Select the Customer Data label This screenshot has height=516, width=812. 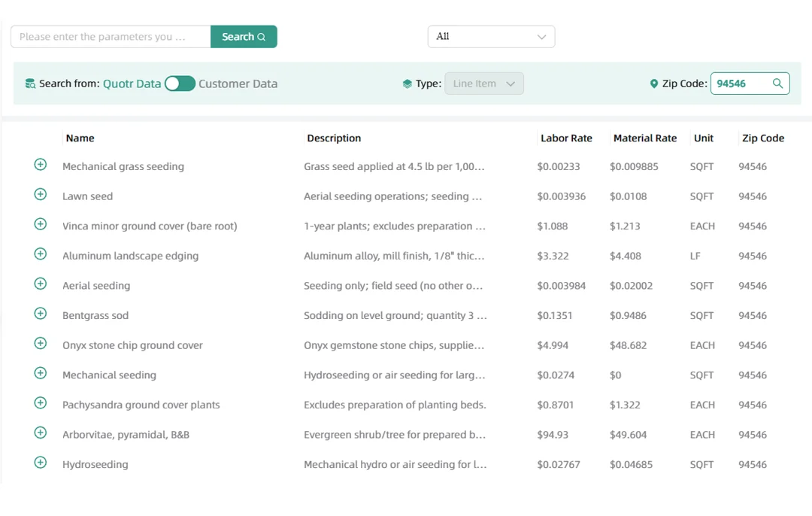point(238,83)
